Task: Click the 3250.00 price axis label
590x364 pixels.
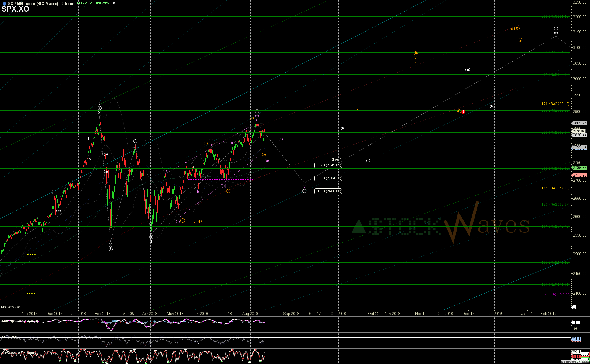Action: [580, 2]
